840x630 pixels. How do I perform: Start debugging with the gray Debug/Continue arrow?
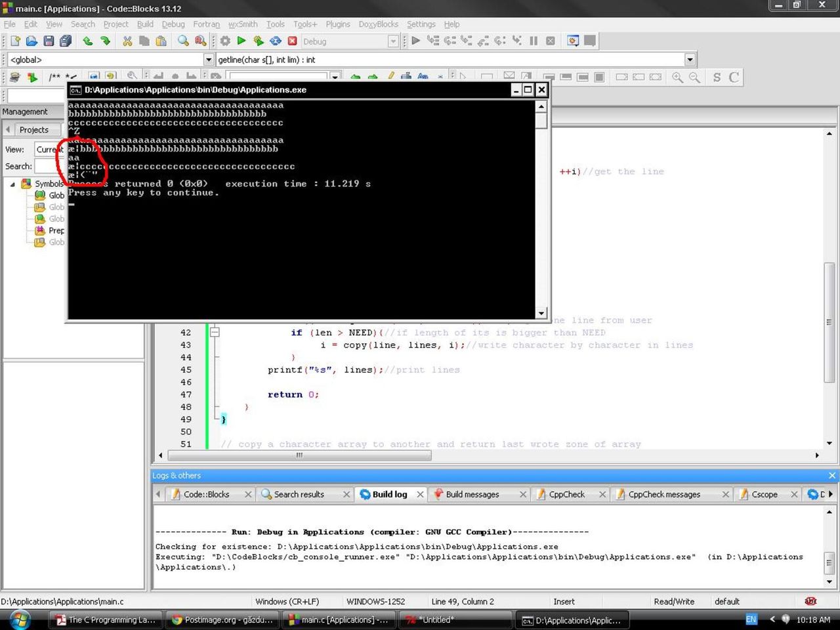[415, 41]
